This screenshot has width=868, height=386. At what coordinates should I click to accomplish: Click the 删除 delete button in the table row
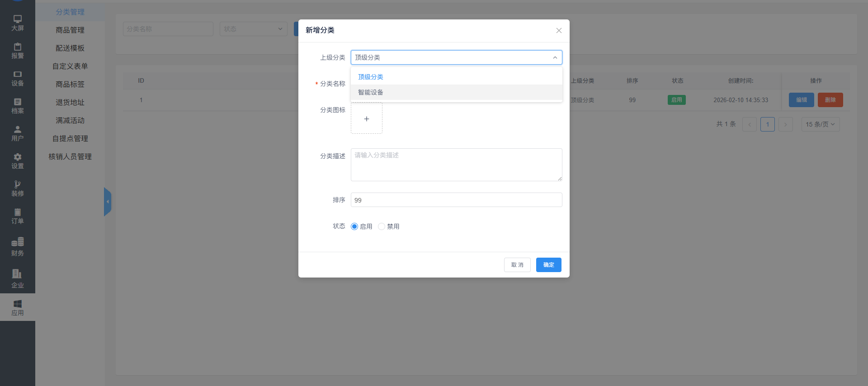[830, 100]
